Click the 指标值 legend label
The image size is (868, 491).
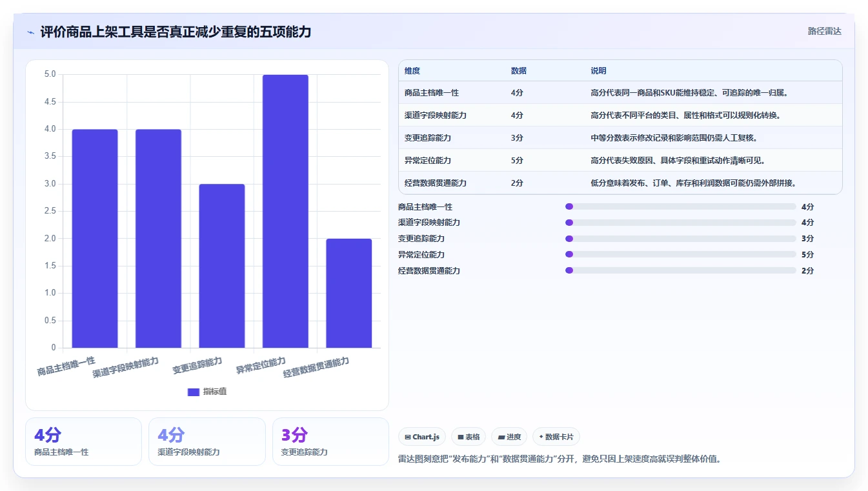pos(215,392)
